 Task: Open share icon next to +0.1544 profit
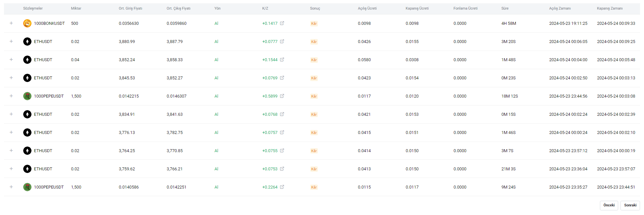pyautogui.click(x=282, y=60)
